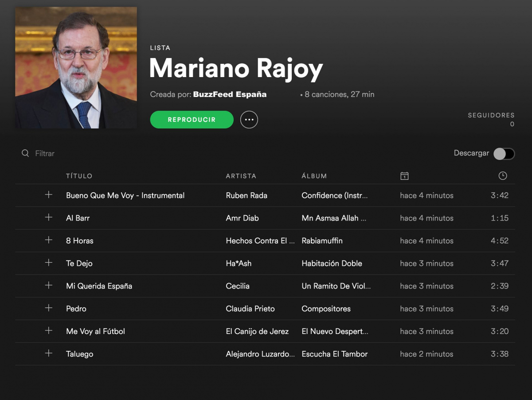Click the Mariano Rajoy playlist cover image
Image resolution: width=532 pixels, height=400 pixels.
pos(76,68)
